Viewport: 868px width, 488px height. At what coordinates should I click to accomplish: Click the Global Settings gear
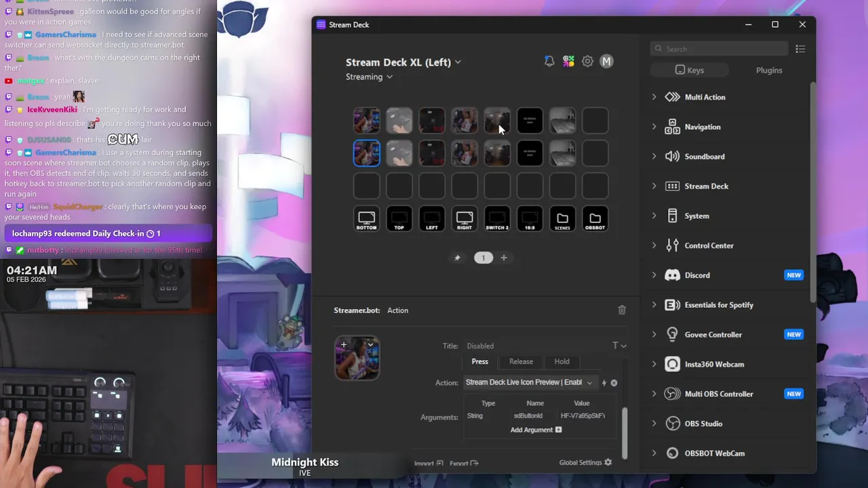608,462
